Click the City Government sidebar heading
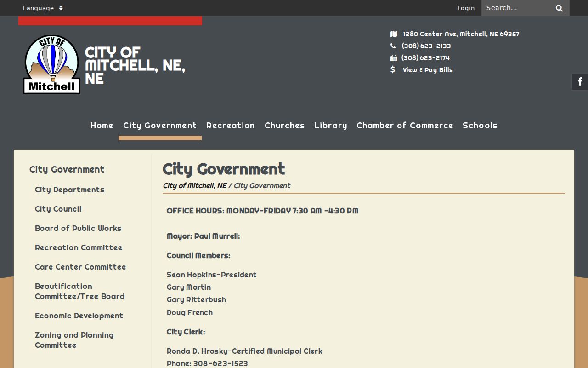The height and width of the screenshot is (368, 588). coord(67,169)
